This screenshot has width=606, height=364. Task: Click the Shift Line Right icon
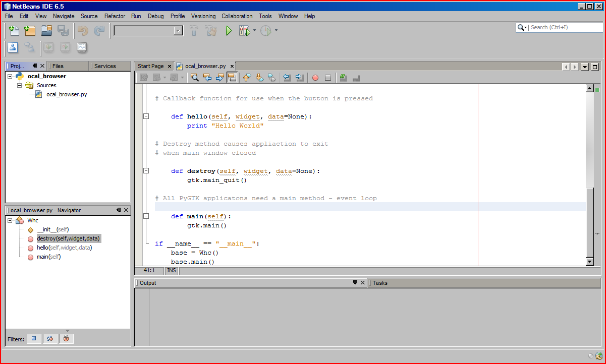click(x=300, y=78)
